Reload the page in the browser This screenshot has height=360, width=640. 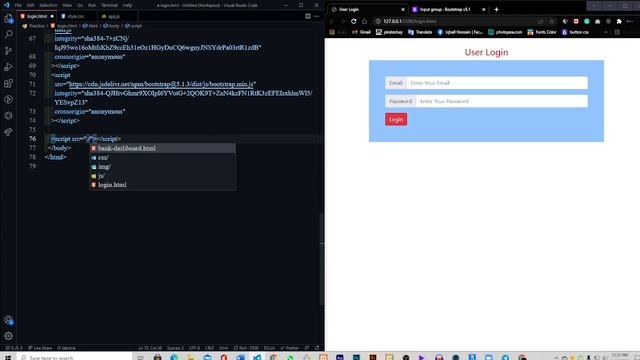pyautogui.click(x=353, y=21)
